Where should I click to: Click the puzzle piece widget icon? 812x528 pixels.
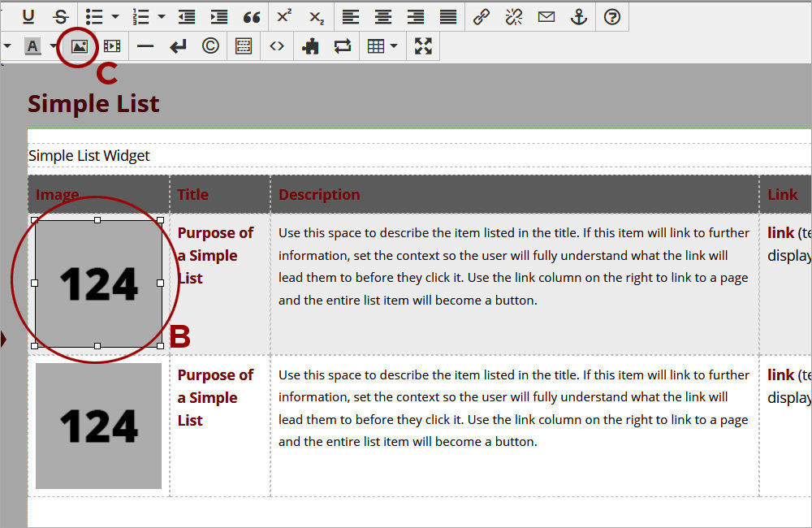click(309, 46)
